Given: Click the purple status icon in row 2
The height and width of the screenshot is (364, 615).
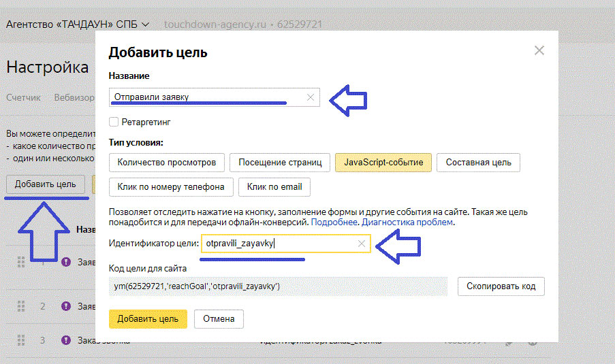Looking at the screenshot, I should (x=66, y=305).
